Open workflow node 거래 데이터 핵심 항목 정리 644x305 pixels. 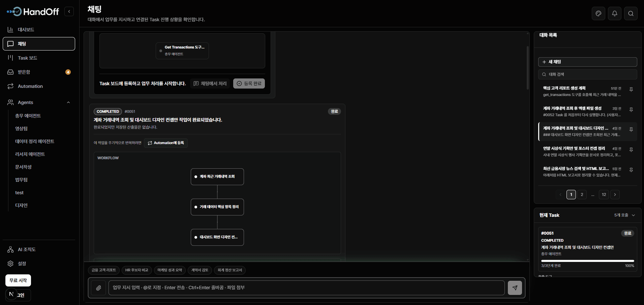click(217, 207)
